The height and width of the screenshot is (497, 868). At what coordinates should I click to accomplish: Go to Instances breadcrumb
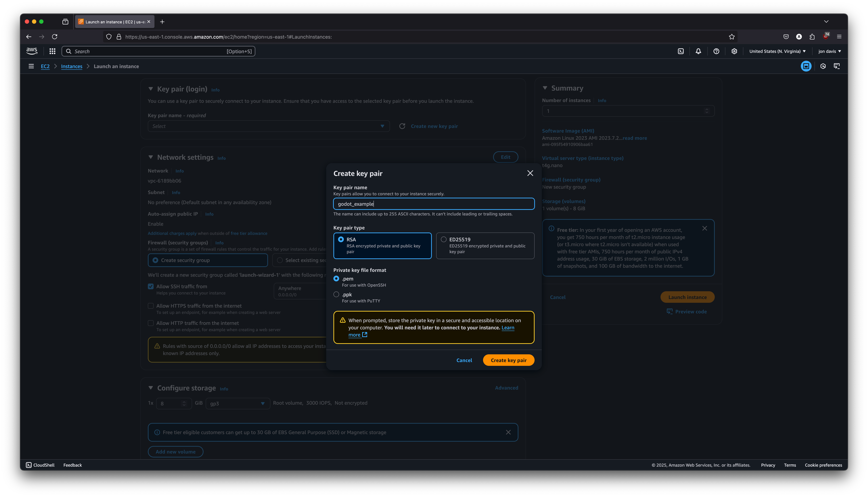(72, 66)
